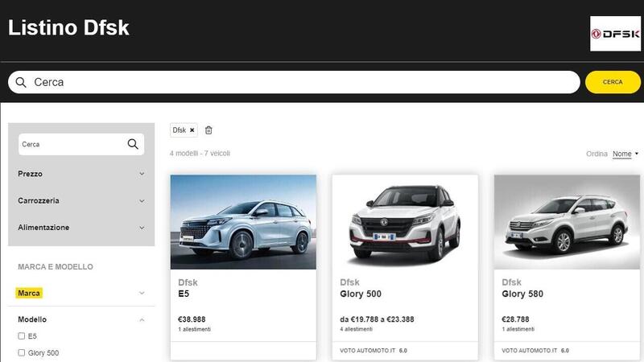The height and width of the screenshot is (362, 644).
Task: Focus the sidebar Cerca filter field
Action: click(x=81, y=144)
